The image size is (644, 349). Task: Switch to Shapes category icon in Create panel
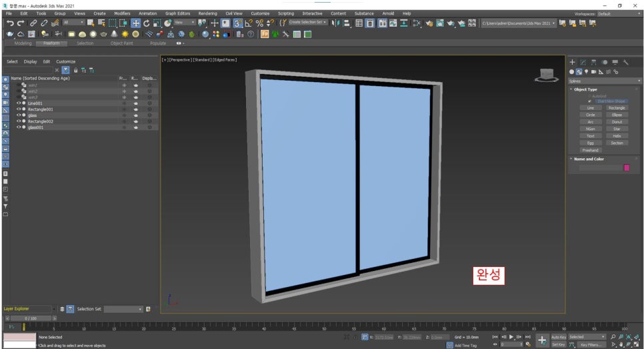click(x=579, y=72)
